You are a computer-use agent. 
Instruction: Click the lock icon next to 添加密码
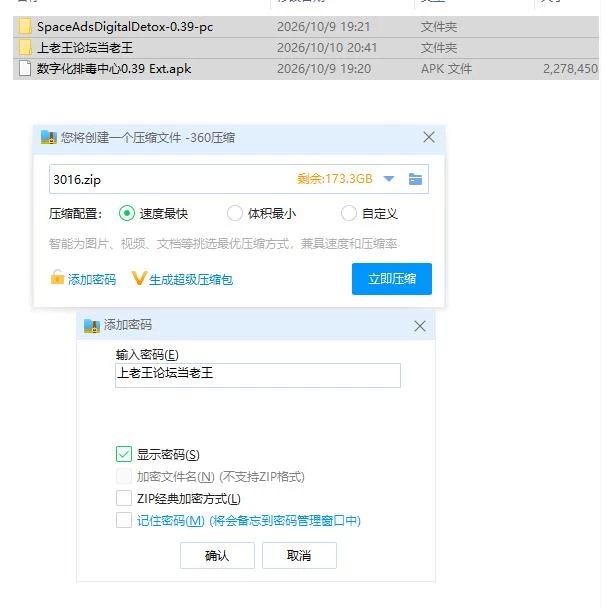(57, 277)
